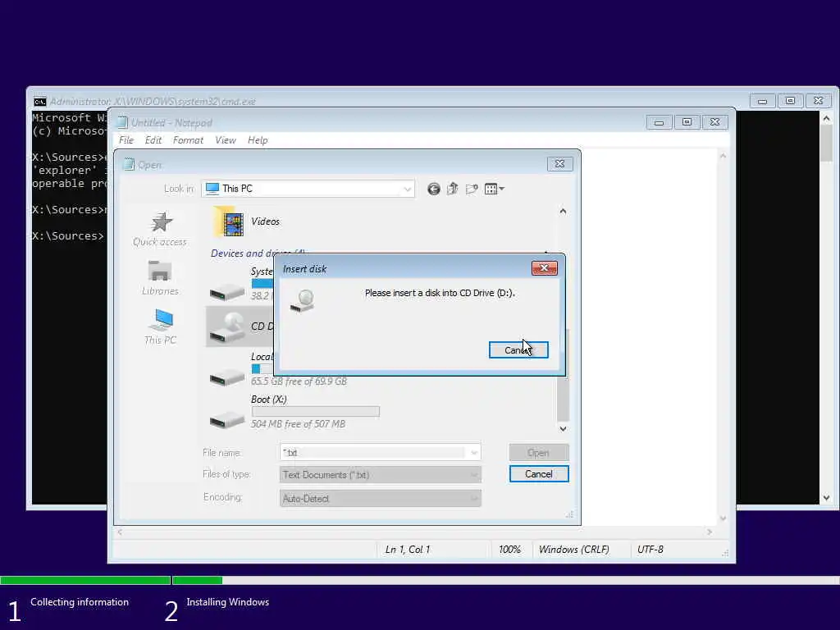Click the 100% zoom status entry
The height and width of the screenshot is (630, 840).
[x=509, y=550]
